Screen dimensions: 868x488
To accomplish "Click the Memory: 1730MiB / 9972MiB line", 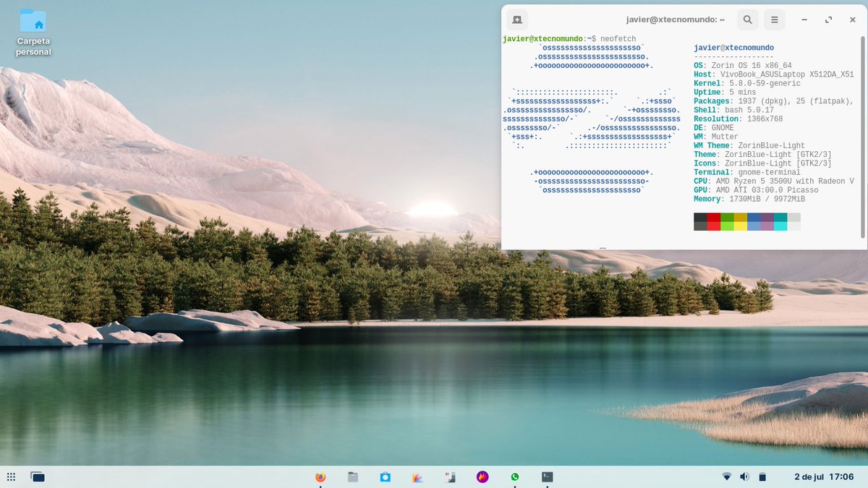I will pyautogui.click(x=749, y=199).
